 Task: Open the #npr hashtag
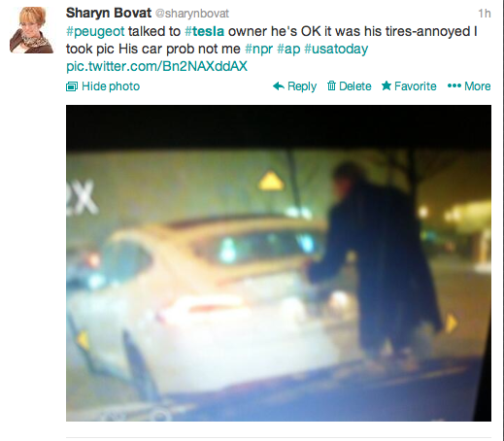(258, 49)
